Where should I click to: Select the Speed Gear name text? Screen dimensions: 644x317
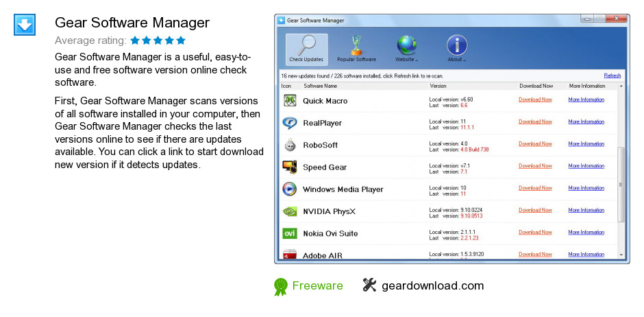325,167
